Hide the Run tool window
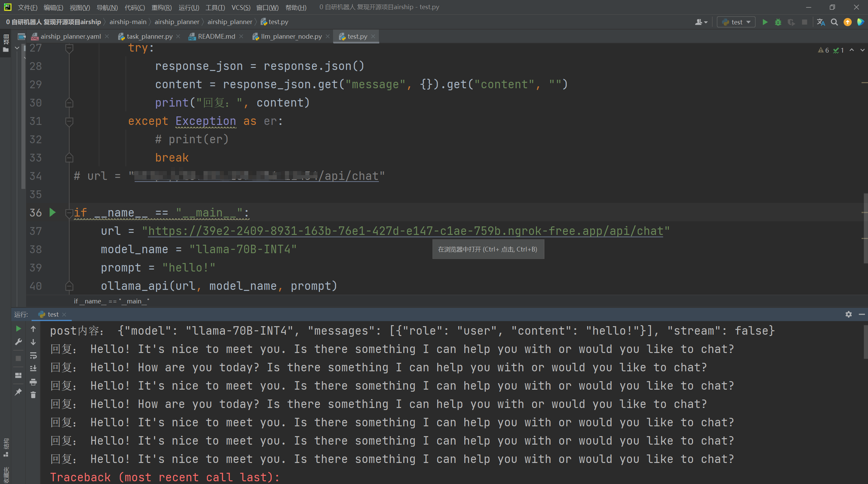 (862, 314)
